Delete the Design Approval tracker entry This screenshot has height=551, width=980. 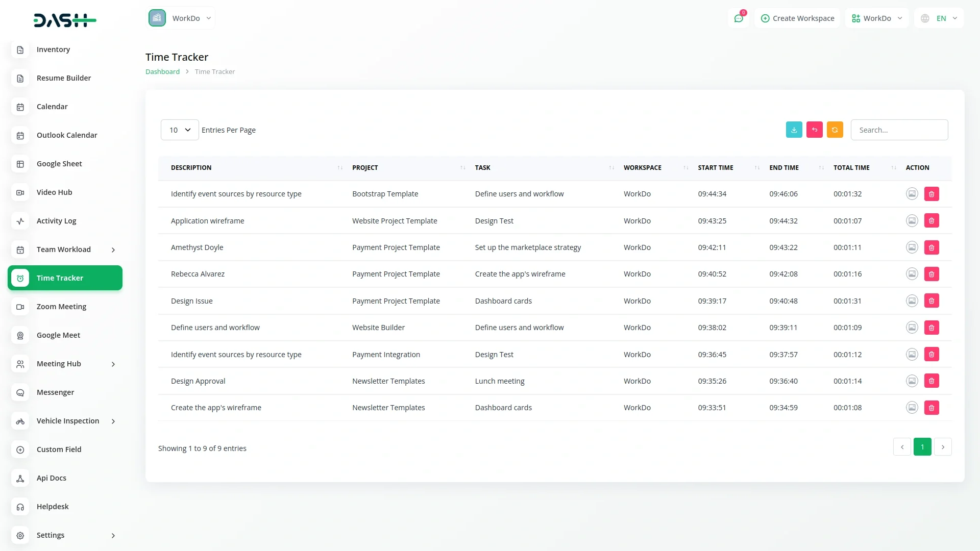(931, 381)
